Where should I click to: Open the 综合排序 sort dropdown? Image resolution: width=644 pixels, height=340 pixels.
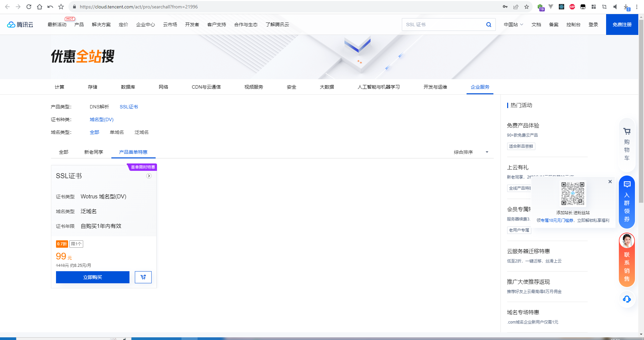tap(471, 152)
